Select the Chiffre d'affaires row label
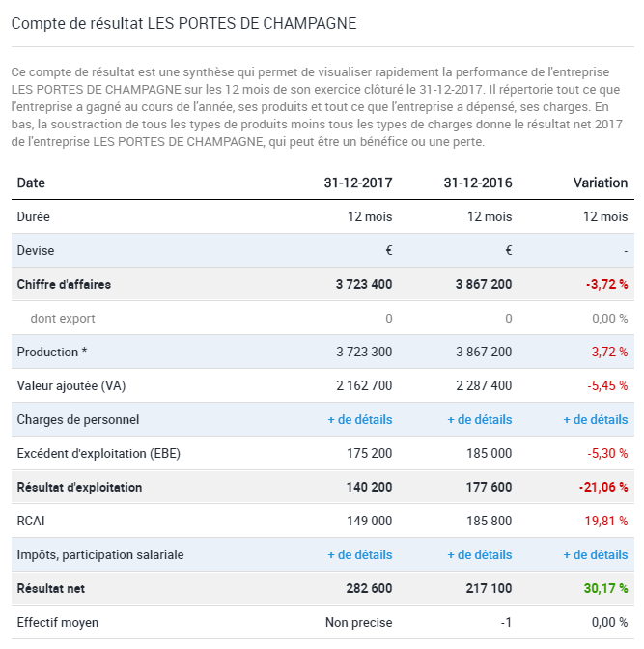The image size is (644, 649). [64, 284]
